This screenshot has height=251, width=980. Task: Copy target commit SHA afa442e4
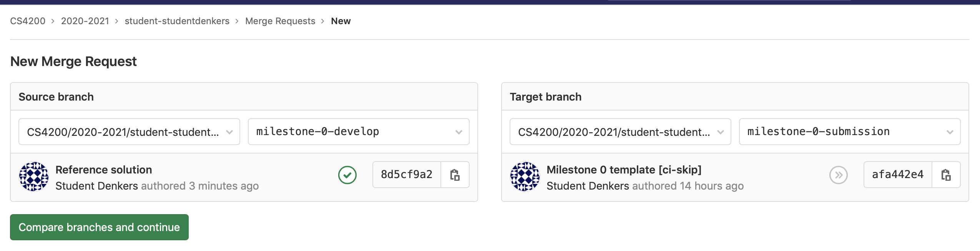(946, 175)
